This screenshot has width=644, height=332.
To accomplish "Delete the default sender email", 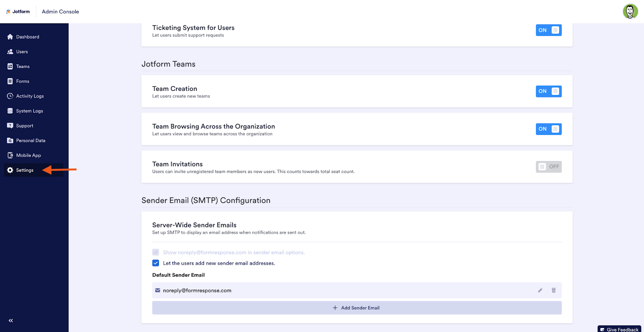I will click(554, 290).
